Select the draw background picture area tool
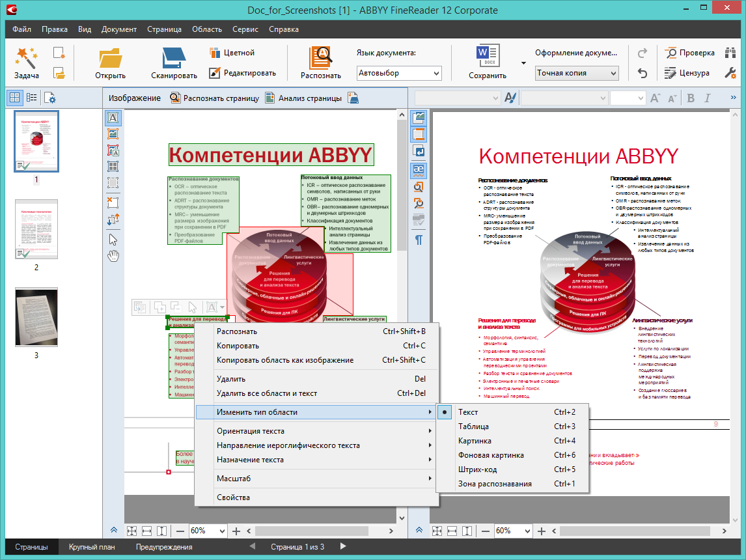 coord(113,150)
